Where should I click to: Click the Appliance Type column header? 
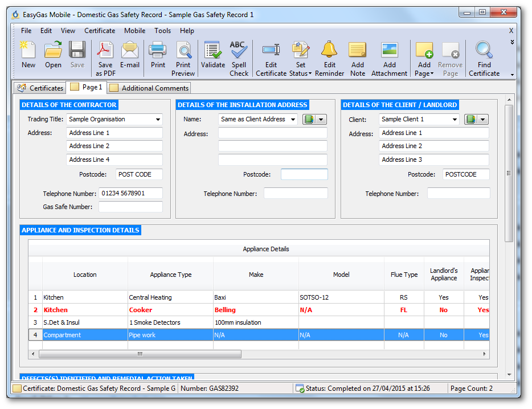pos(171,274)
